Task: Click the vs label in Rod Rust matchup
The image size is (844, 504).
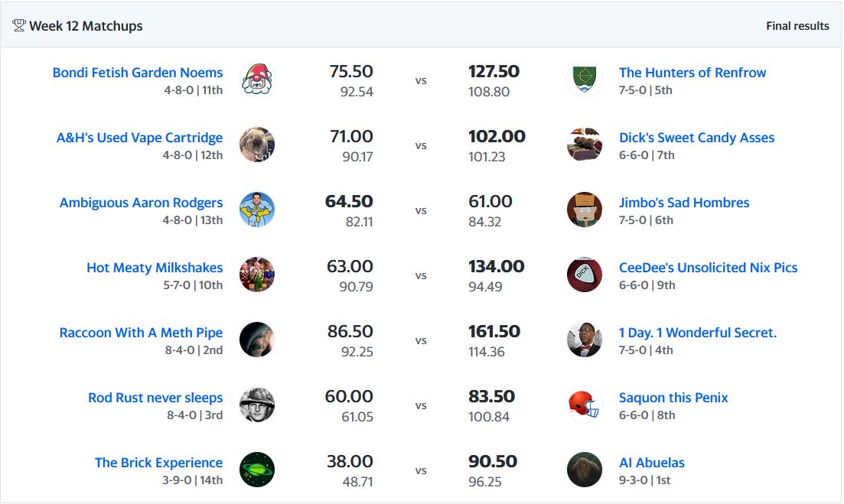Action: (421, 405)
